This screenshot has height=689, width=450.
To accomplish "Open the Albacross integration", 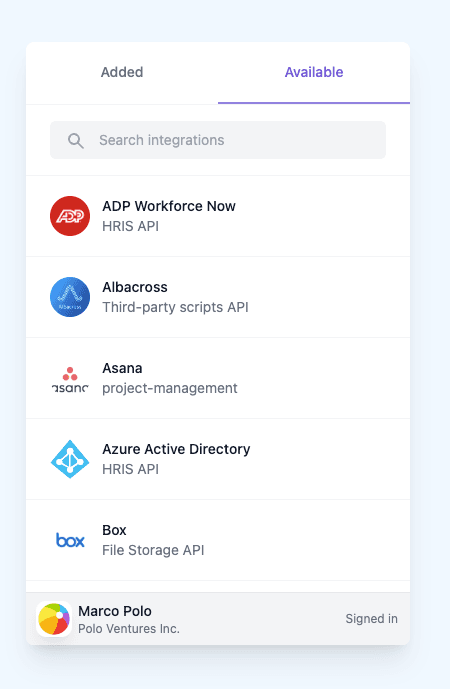I will pos(218,297).
